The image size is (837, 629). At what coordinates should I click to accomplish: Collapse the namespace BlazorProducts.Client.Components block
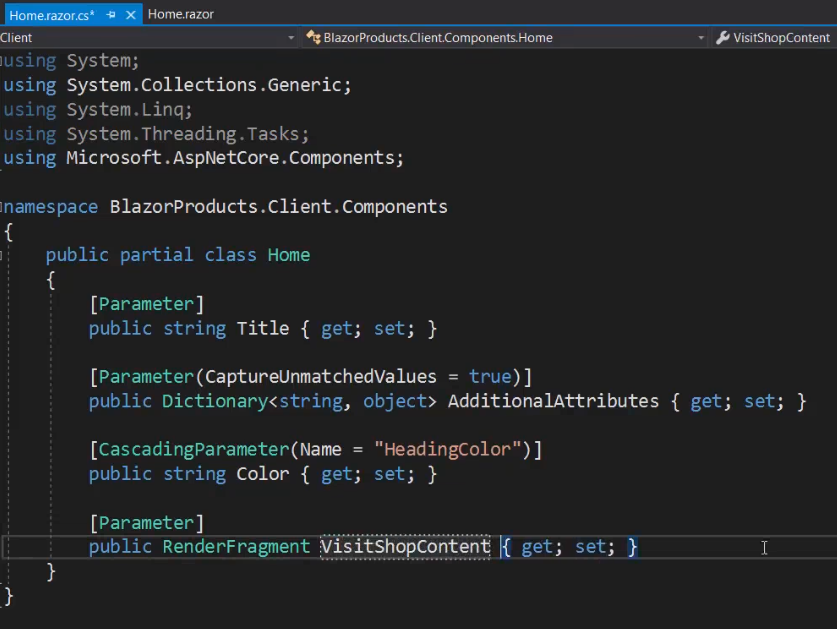click(x=2, y=207)
